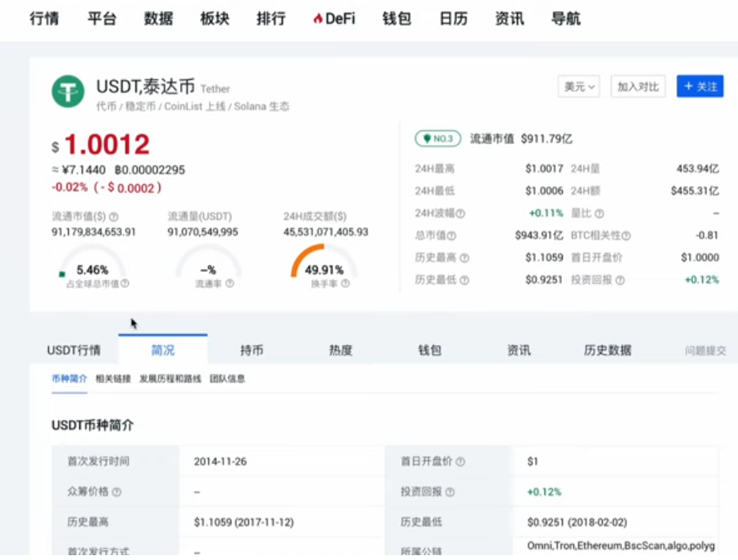Click the 24H volume value 45,531,071,405.93
Screen dimensions: 738x560
tap(326, 232)
